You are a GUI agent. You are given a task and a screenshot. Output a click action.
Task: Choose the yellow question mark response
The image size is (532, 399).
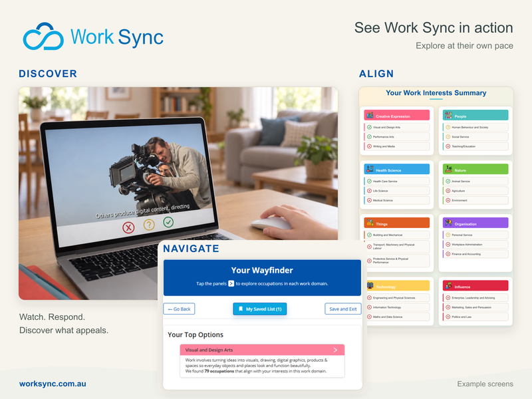click(149, 224)
